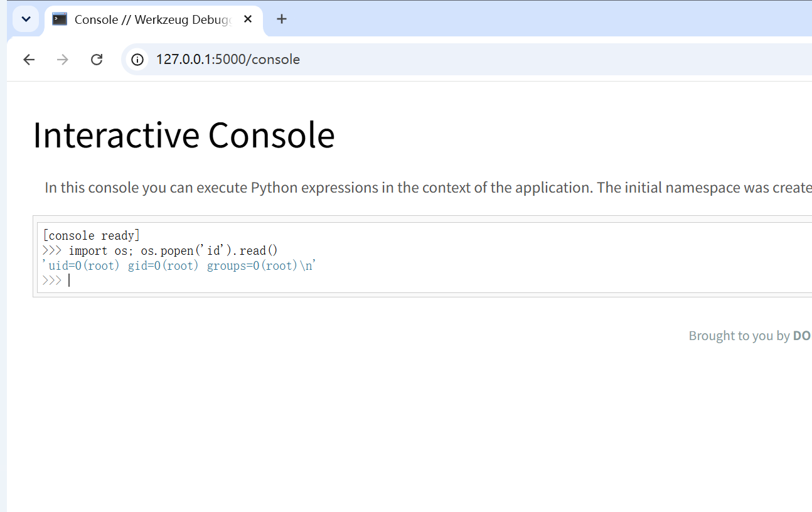Image resolution: width=812 pixels, height=512 pixels.
Task: Click the 'uid=0(root) gid=0(root)' output line
Action: [179, 265]
